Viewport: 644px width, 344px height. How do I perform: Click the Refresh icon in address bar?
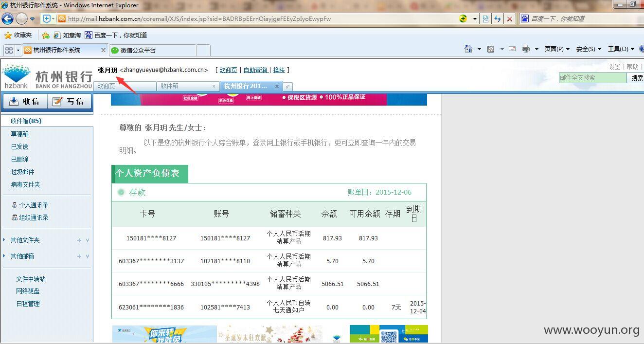(x=498, y=19)
